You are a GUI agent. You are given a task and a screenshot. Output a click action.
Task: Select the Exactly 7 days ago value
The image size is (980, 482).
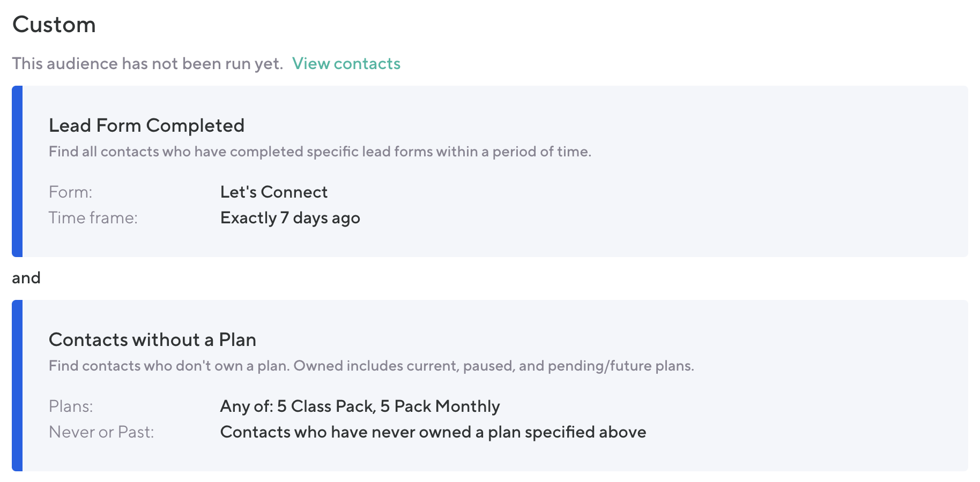[x=289, y=218]
